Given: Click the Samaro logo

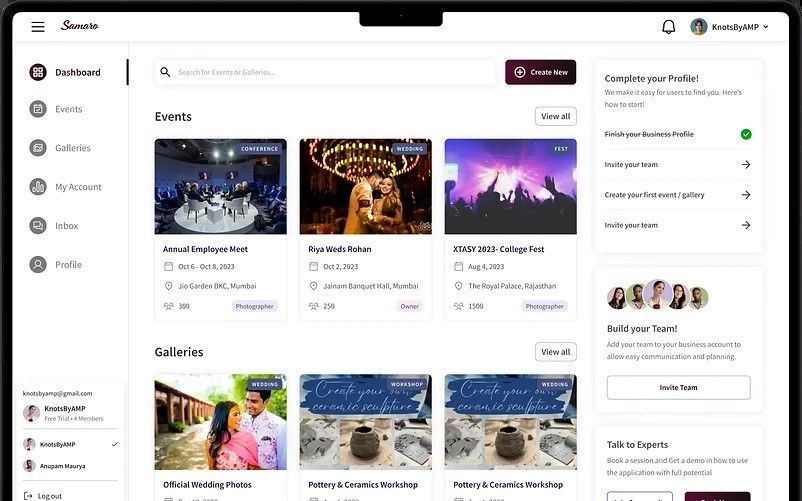Looking at the screenshot, I should (x=79, y=26).
